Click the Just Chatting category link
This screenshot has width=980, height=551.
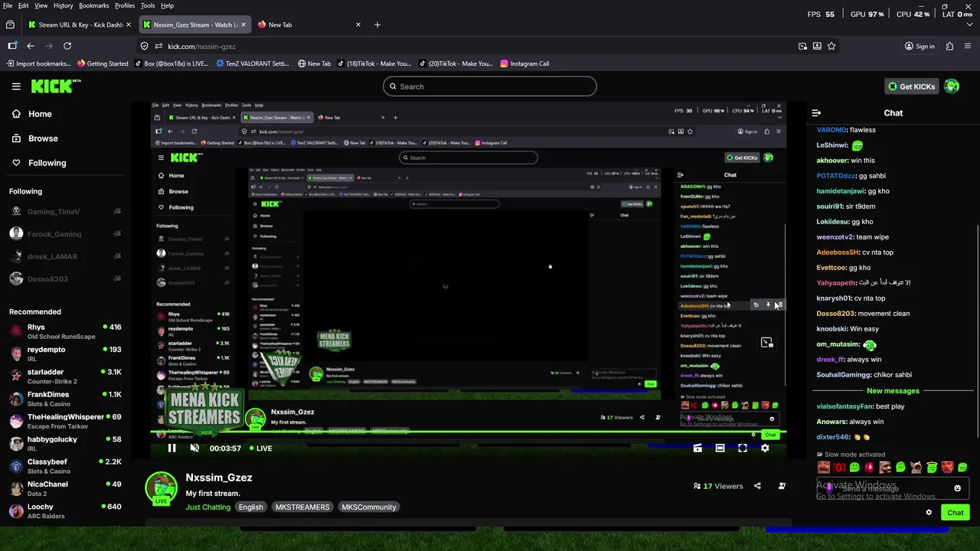[x=207, y=507]
